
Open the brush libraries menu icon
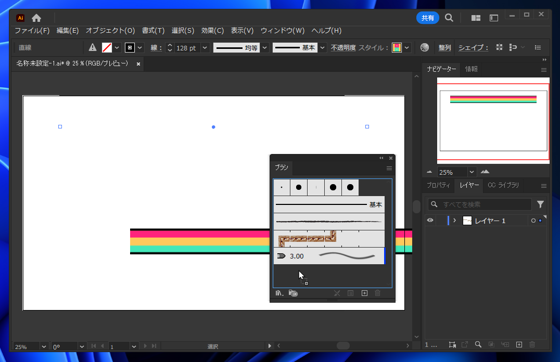pos(279,293)
